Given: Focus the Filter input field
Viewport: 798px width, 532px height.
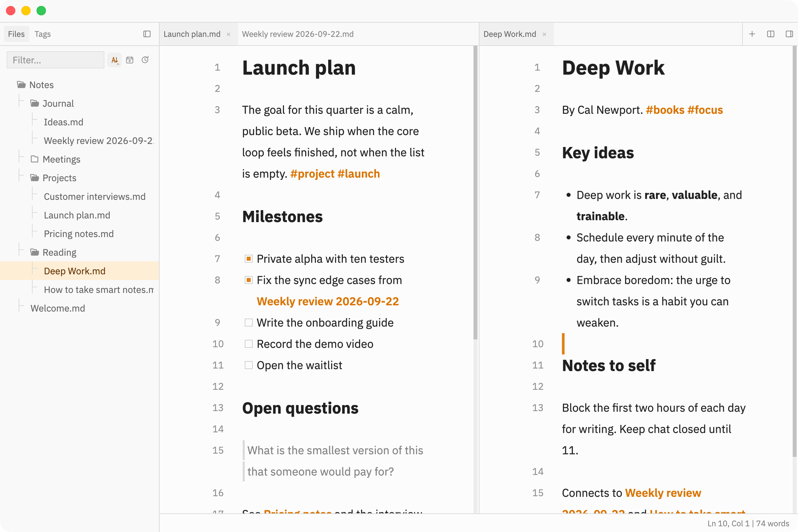Looking at the screenshot, I should click(x=55, y=60).
